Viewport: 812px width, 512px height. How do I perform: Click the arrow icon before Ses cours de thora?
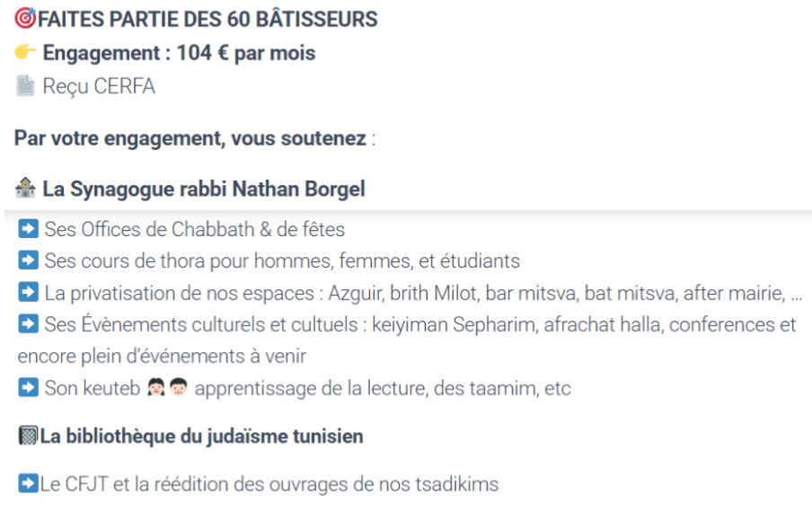[27, 261]
